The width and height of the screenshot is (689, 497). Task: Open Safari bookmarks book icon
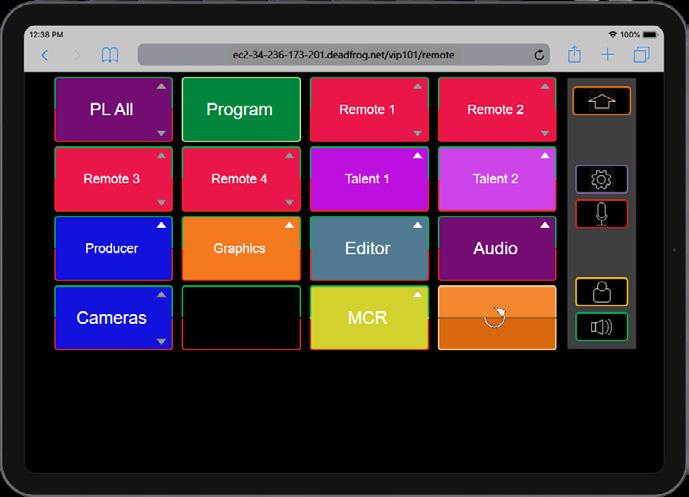109,55
